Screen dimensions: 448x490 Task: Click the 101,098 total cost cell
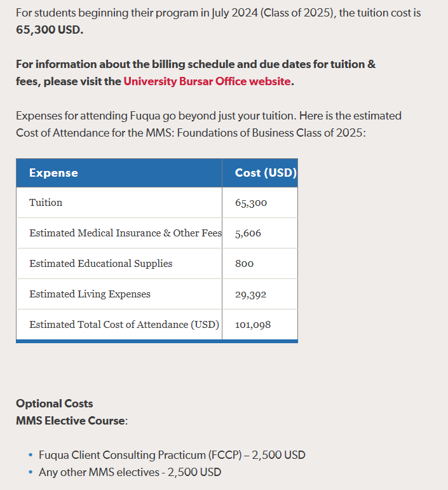tap(253, 325)
